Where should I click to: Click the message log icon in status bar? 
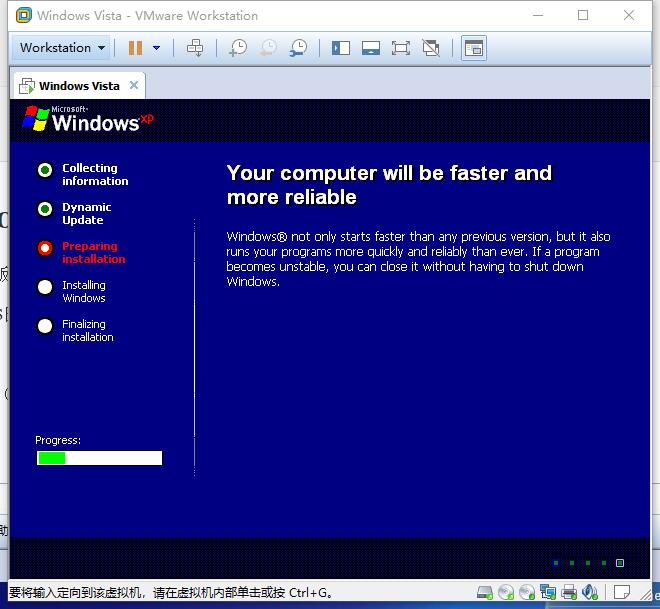tap(622, 593)
